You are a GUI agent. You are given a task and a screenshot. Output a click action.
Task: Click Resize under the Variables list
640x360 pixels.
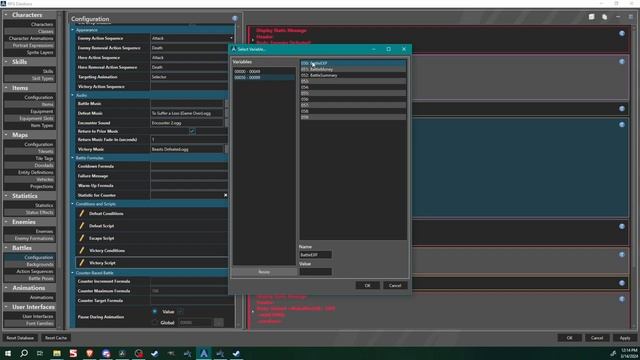coord(264,272)
